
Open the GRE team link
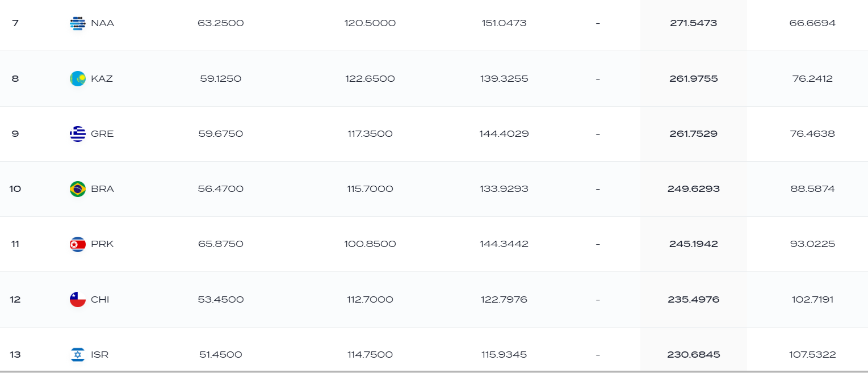click(x=102, y=134)
